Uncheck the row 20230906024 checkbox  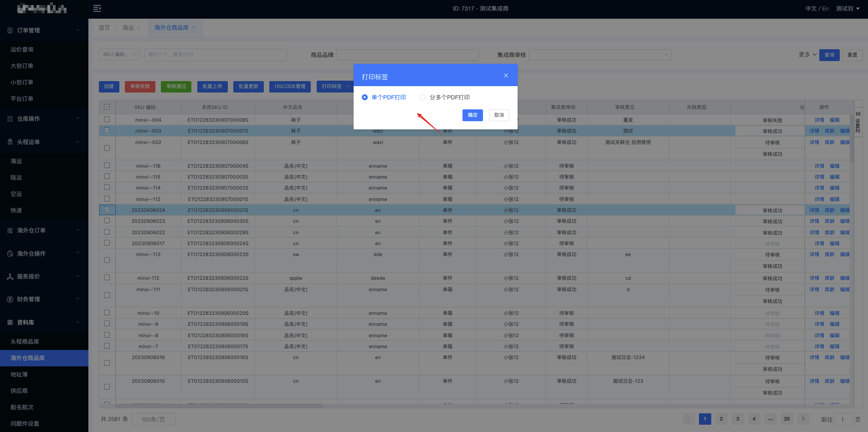tap(107, 210)
